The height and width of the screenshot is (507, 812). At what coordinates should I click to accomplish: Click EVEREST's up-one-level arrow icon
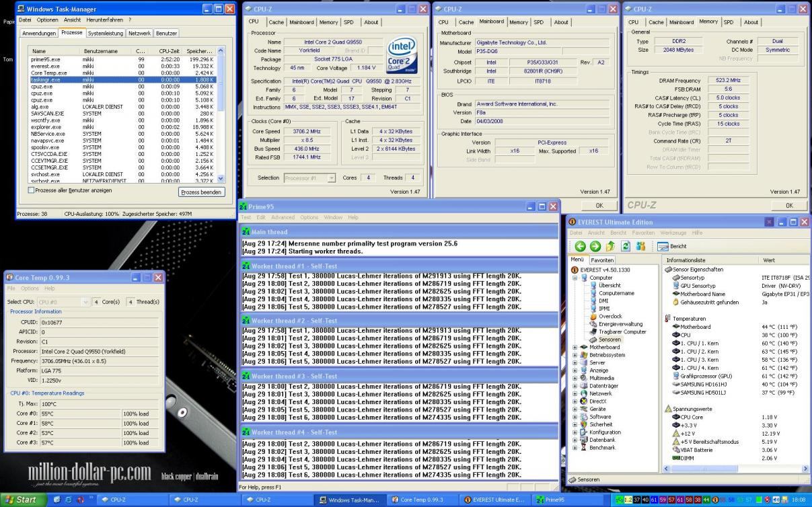[x=609, y=247]
